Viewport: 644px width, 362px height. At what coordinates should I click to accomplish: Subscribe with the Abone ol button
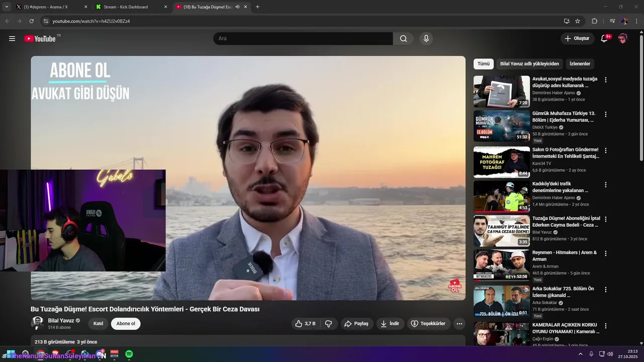click(x=126, y=324)
